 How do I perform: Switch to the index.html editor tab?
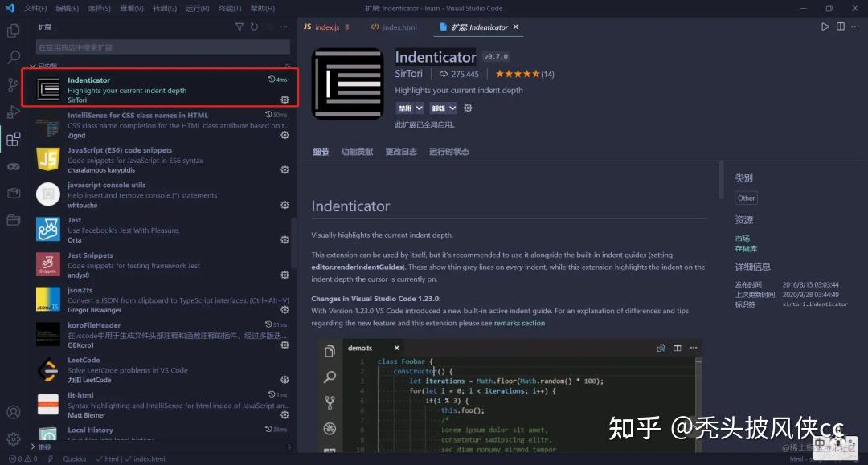(394, 27)
